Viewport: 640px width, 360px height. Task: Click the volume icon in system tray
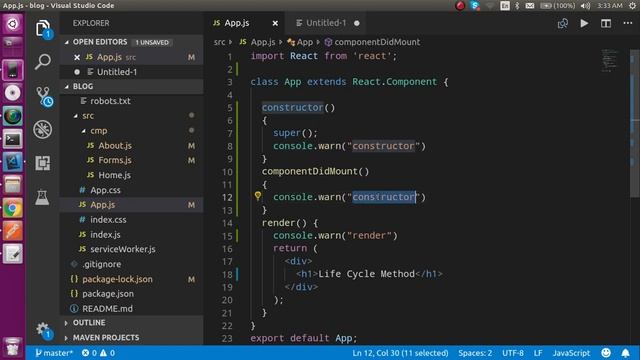585,6
